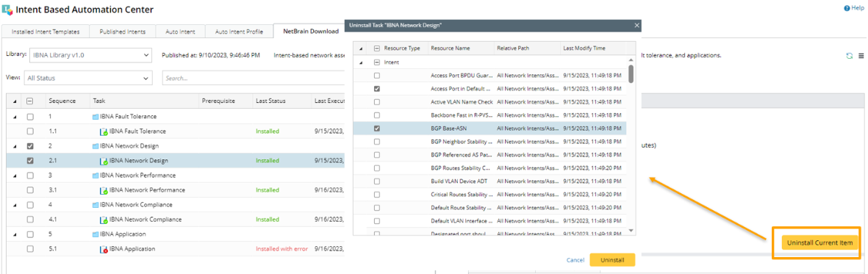Click the Uninstall button in dialog

click(612, 259)
